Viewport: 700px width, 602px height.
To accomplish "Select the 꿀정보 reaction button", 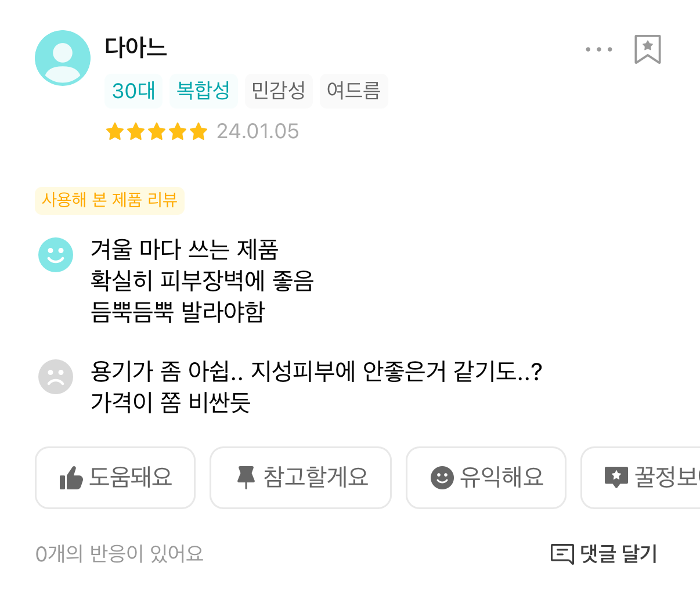I will click(644, 477).
